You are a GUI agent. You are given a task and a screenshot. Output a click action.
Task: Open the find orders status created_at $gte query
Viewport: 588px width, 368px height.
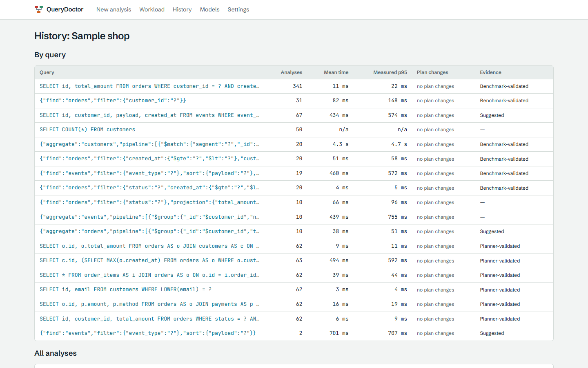click(x=149, y=188)
